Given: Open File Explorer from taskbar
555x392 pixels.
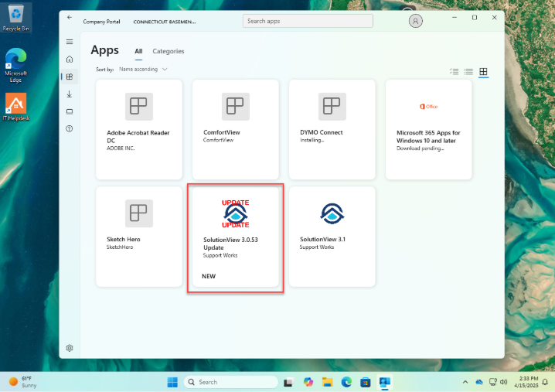Looking at the screenshot, I should coord(327,382).
